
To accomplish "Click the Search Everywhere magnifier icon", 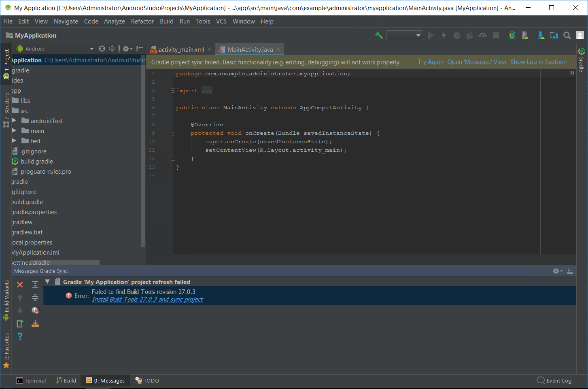I will tap(567, 35).
